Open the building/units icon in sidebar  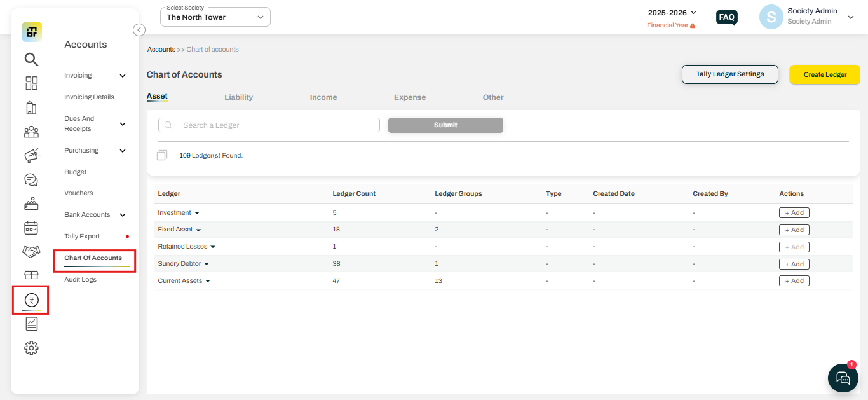31,107
